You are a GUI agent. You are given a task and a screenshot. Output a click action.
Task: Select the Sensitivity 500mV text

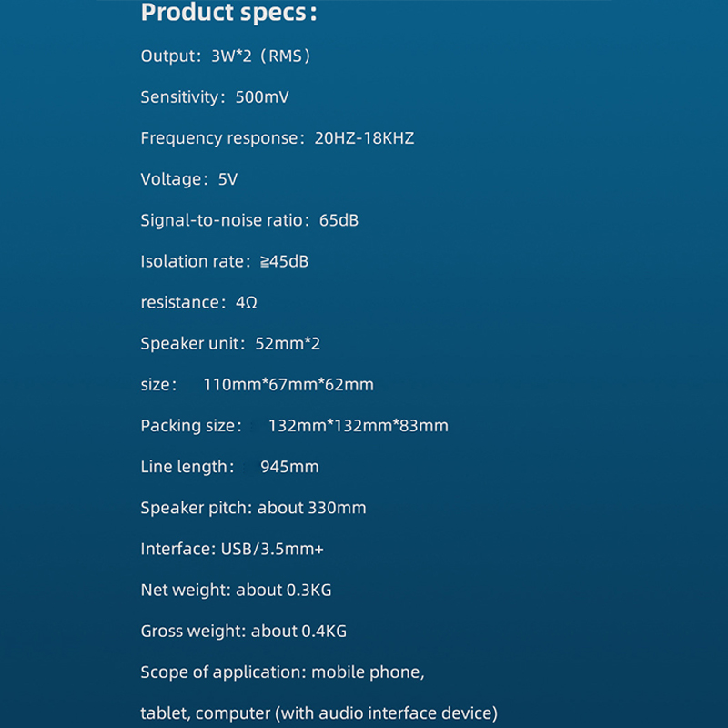click(215, 97)
